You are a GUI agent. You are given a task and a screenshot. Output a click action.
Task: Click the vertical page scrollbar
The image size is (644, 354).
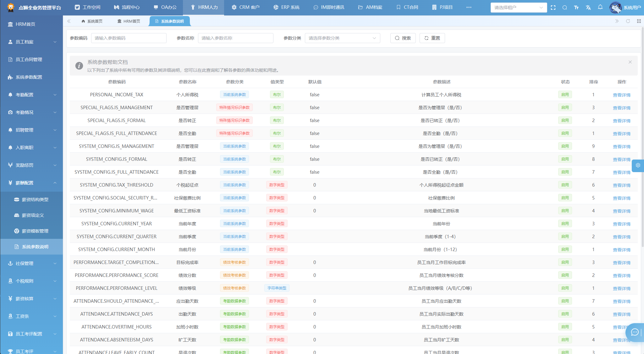(x=642, y=137)
